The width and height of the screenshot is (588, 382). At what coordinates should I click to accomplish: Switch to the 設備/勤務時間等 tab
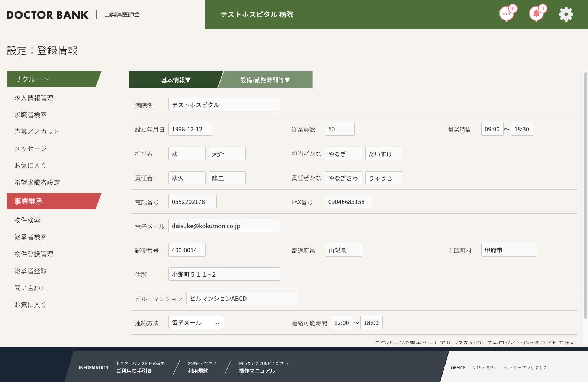(265, 80)
